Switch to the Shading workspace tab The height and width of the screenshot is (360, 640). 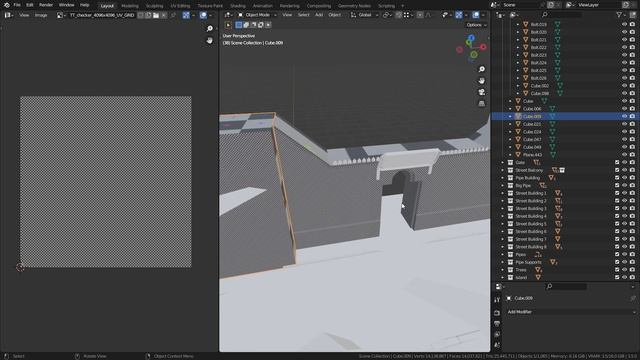coord(238,6)
